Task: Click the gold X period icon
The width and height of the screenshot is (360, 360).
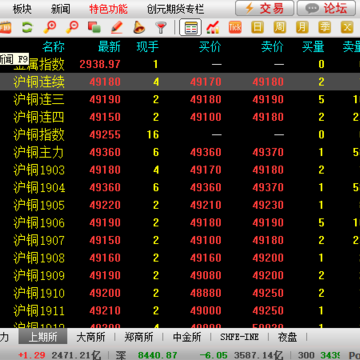Action: click(x=347, y=27)
